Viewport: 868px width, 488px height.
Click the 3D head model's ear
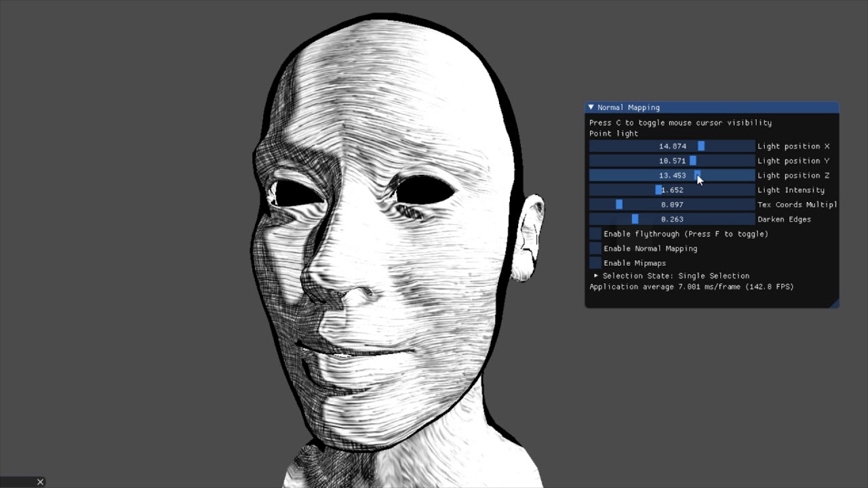(528, 237)
